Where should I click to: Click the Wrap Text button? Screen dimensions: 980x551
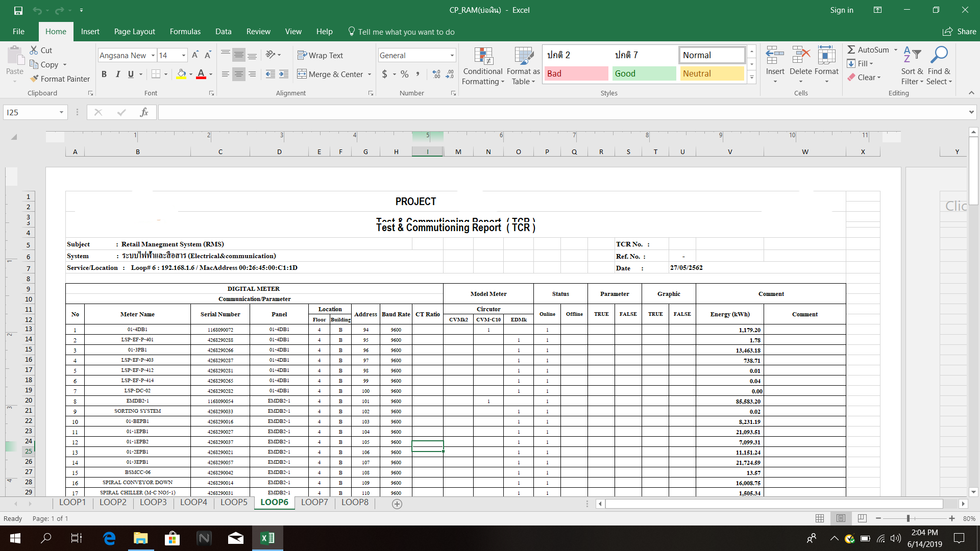(x=321, y=56)
